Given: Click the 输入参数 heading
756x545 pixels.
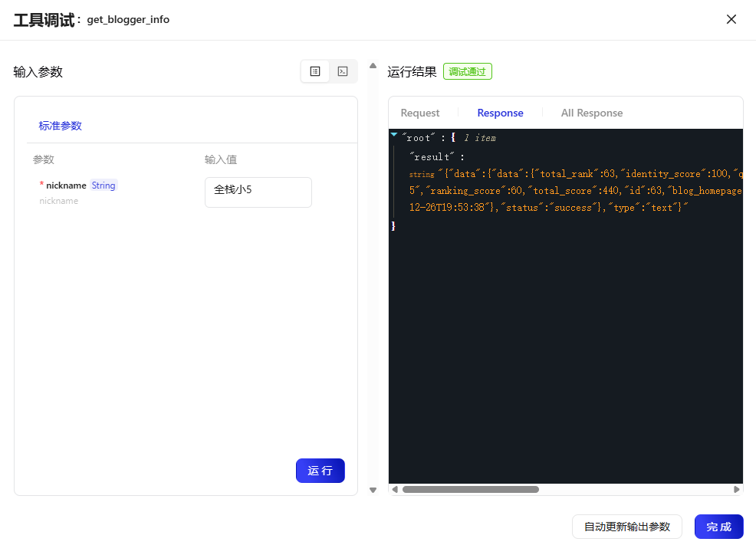Looking at the screenshot, I should click(x=38, y=72).
